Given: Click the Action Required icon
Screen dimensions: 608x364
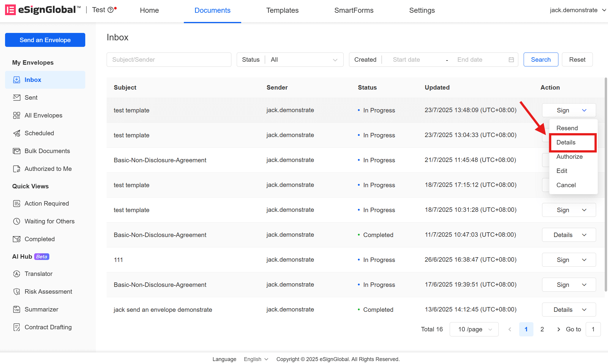Looking at the screenshot, I should (17, 204).
